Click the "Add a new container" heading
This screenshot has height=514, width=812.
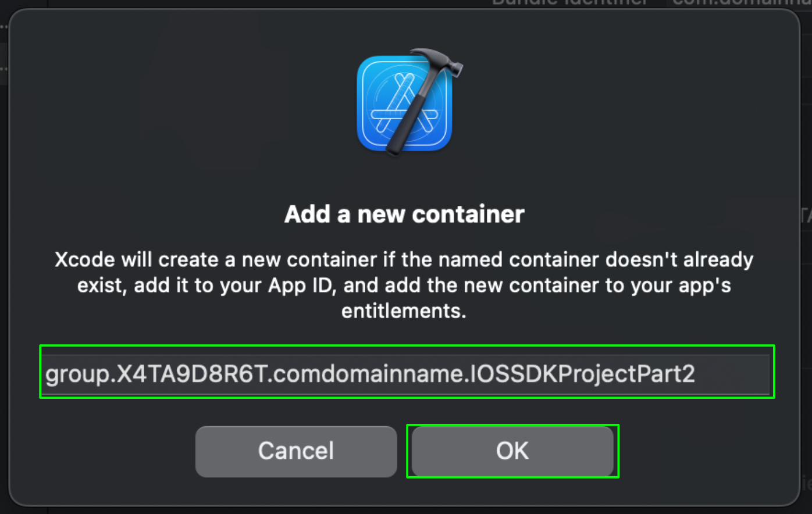[x=404, y=215]
